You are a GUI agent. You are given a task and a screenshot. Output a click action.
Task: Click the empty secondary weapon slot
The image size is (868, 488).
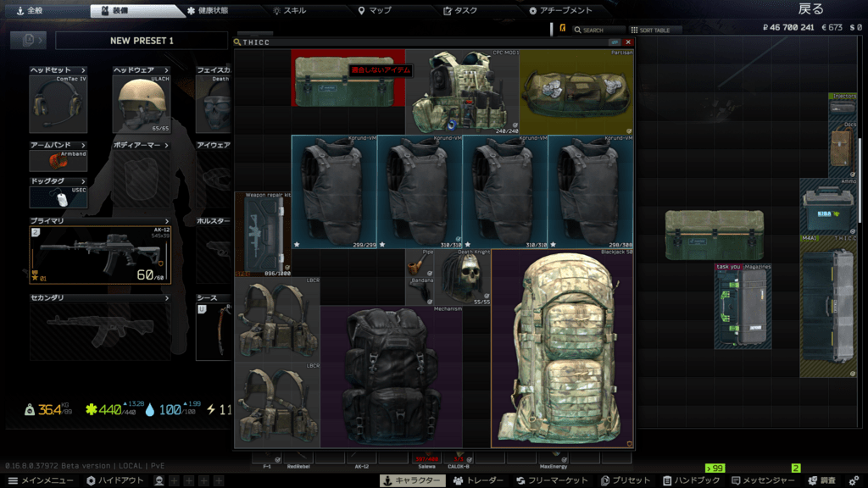(x=100, y=331)
